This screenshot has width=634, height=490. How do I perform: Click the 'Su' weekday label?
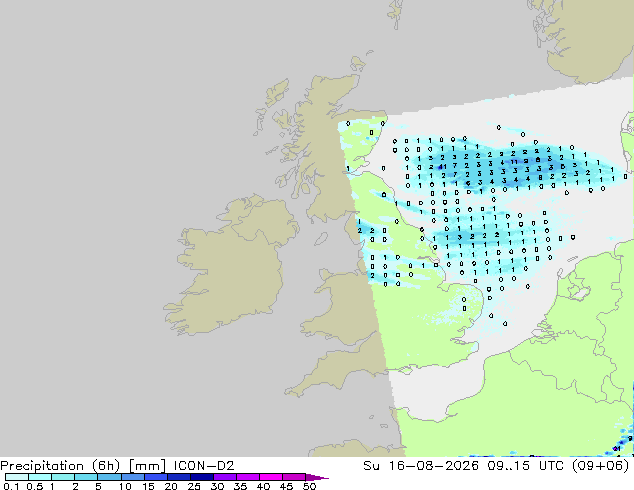(x=371, y=466)
